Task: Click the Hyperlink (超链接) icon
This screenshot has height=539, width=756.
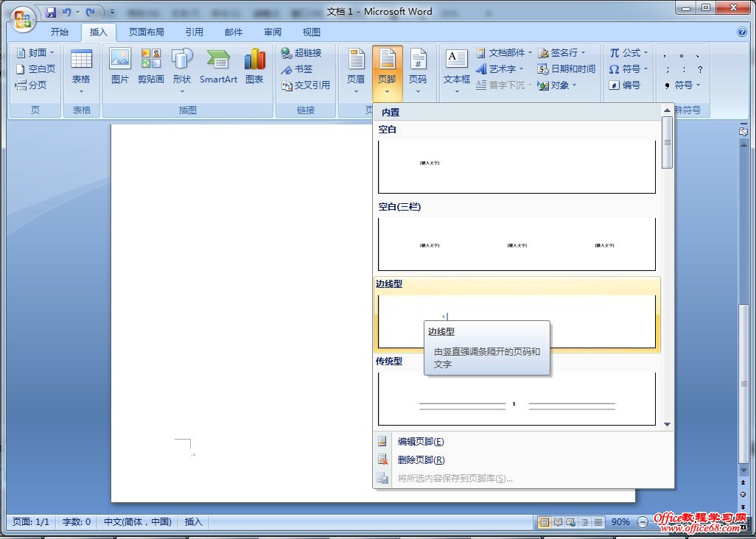Action: click(x=301, y=53)
